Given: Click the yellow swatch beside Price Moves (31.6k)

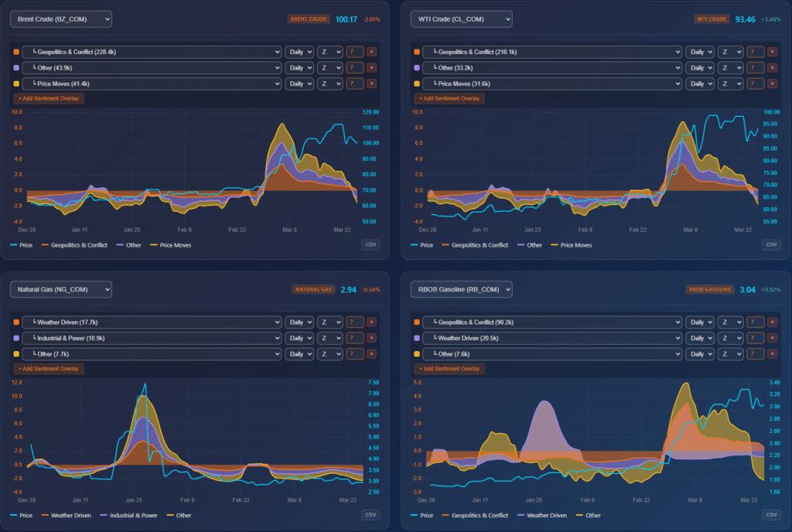Looking at the screenshot, I should pos(417,84).
